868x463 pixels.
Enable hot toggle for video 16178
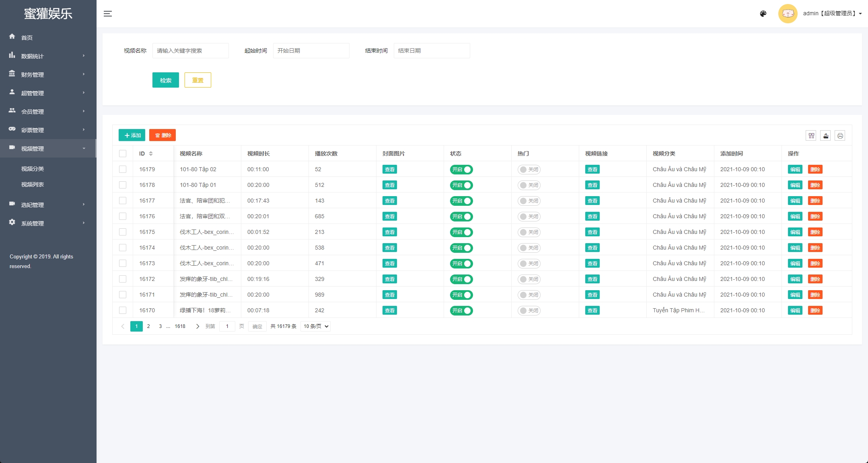point(529,185)
